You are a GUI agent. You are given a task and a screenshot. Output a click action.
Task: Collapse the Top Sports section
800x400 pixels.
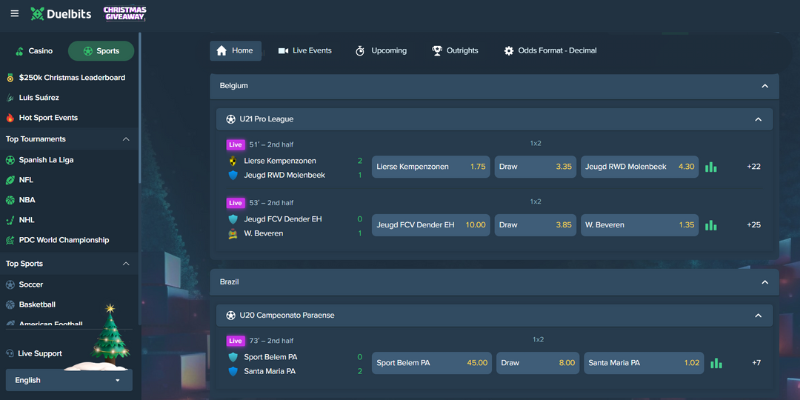126,264
